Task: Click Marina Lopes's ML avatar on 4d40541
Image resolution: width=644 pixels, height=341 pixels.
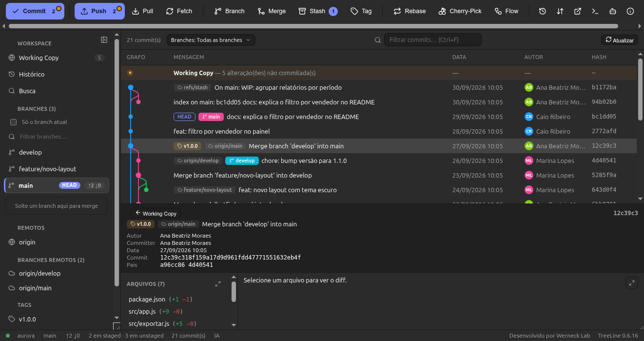Action: [x=528, y=160]
